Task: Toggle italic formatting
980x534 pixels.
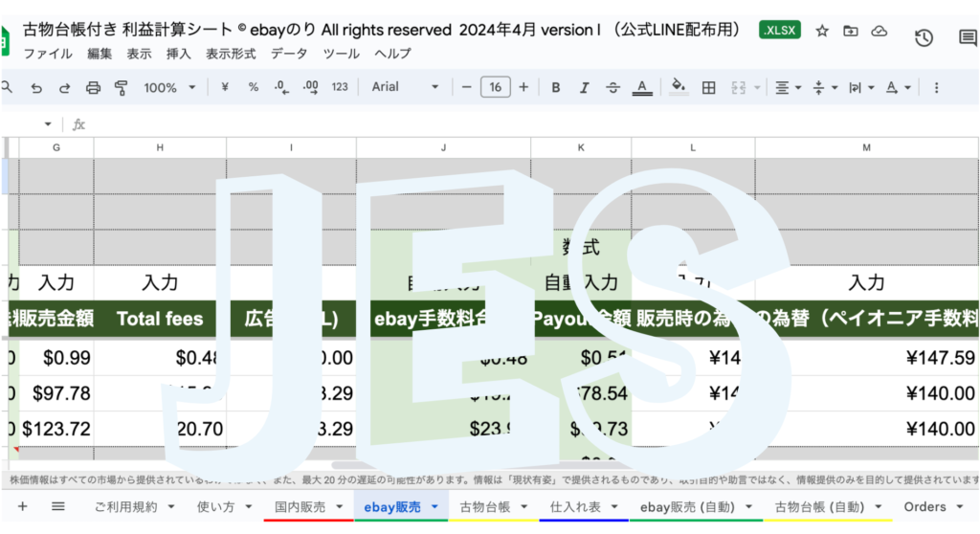Action: coord(584,87)
